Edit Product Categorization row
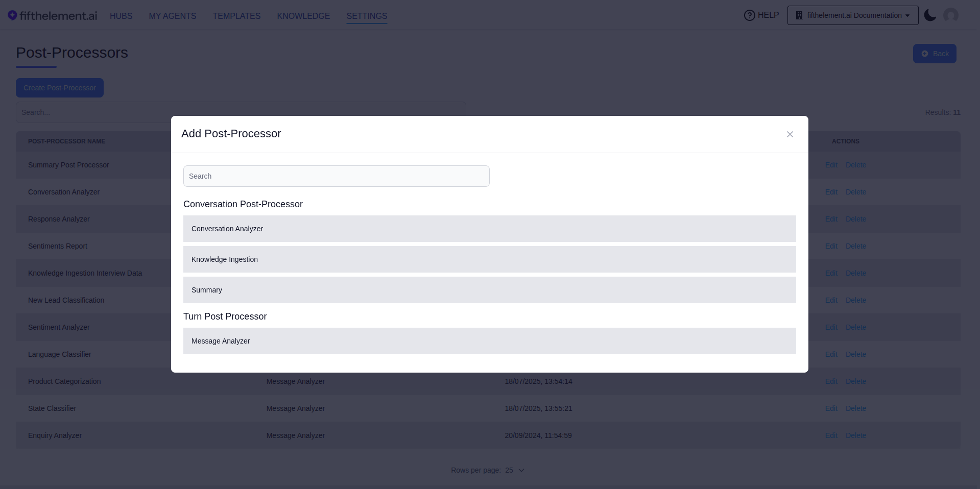This screenshot has height=489, width=980. click(x=831, y=381)
